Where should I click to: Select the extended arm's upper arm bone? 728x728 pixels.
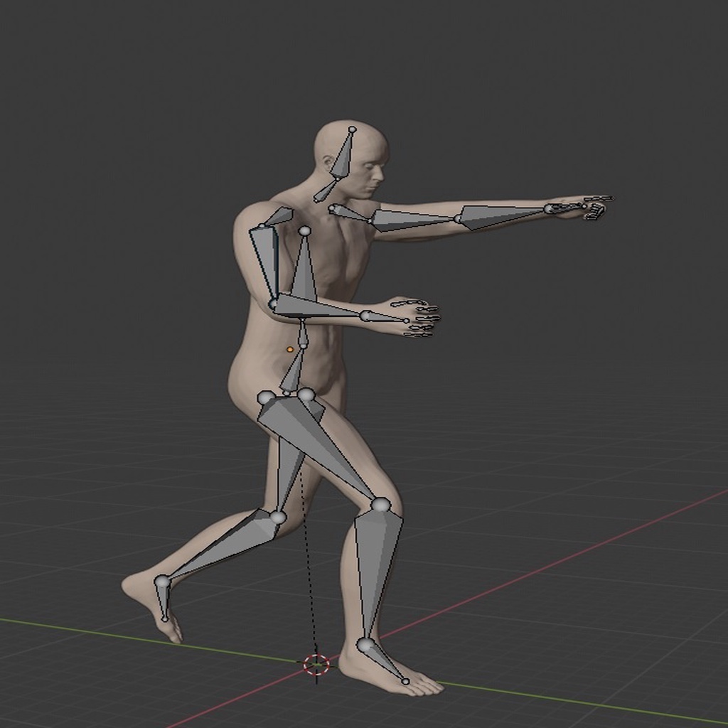coord(410,220)
